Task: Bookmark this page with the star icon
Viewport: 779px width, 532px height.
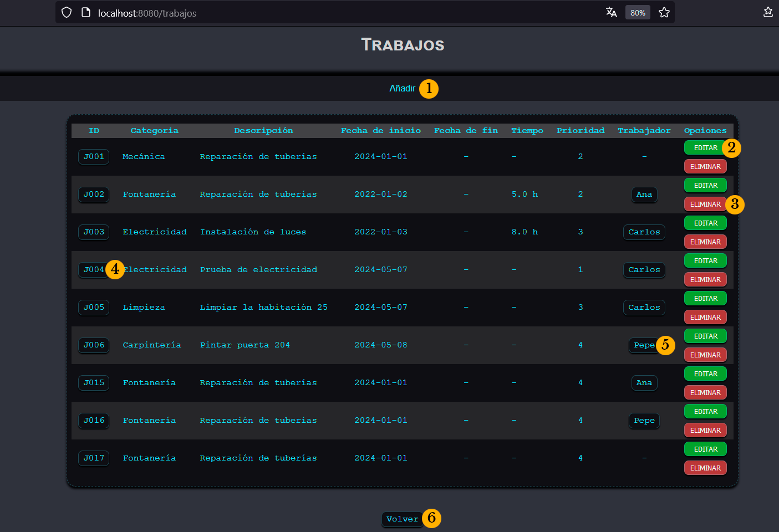Action: pos(664,12)
